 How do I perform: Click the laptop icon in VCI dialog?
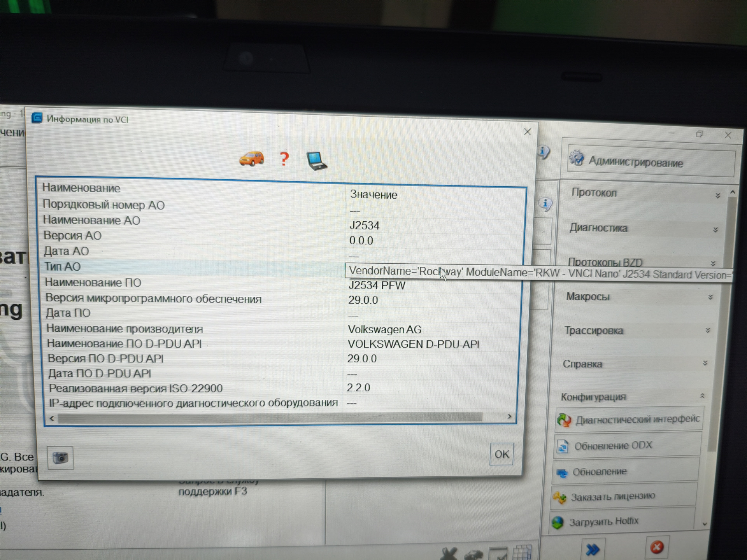tap(316, 161)
